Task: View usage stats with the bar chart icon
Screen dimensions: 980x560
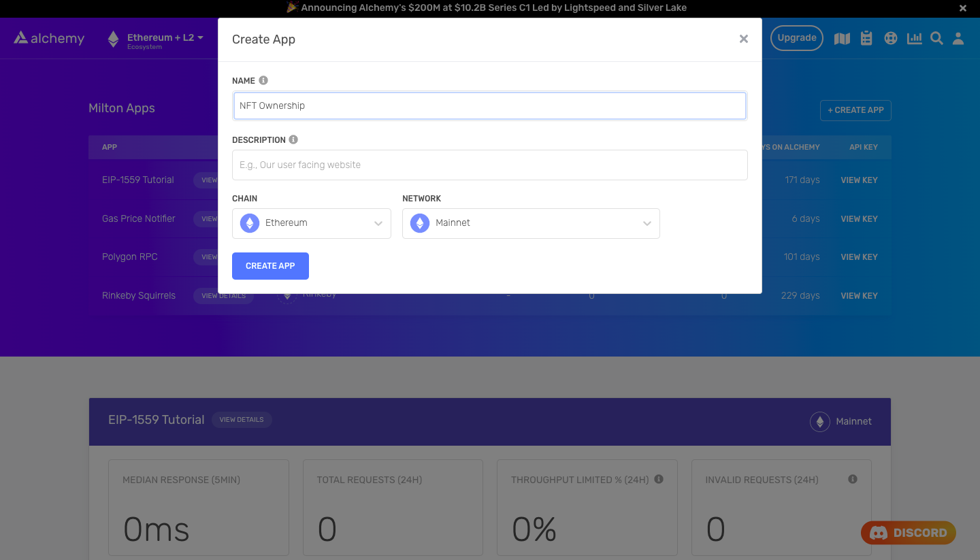Action: [914, 38]
